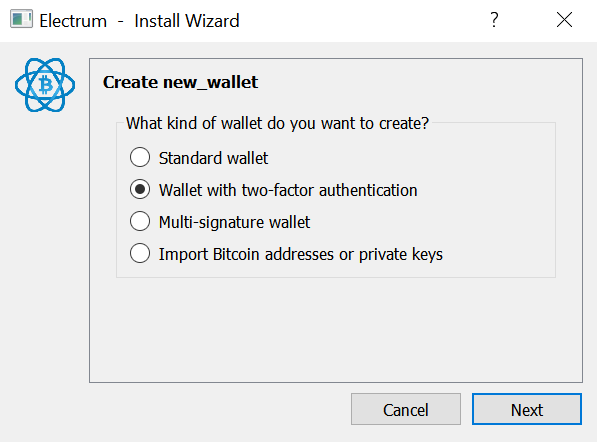Pick the Multi-signature wallet radio circle
Screen dimensions: 597x443
click(140, 221)
